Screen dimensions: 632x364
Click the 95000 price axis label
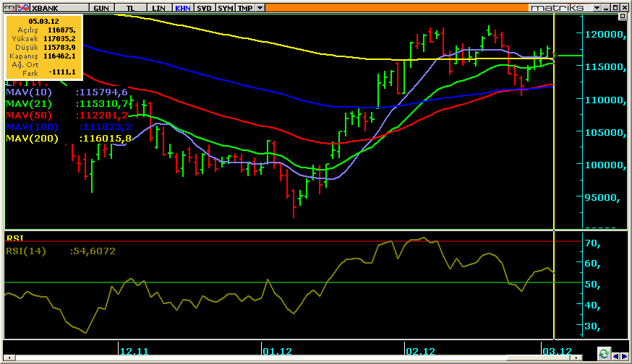click(x=602, y=198)
